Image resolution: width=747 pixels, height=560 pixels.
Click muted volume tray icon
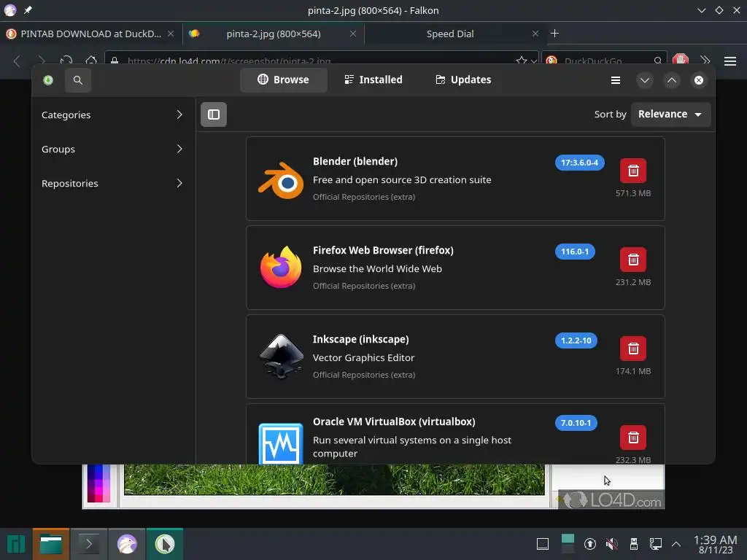tap(612, 544)
